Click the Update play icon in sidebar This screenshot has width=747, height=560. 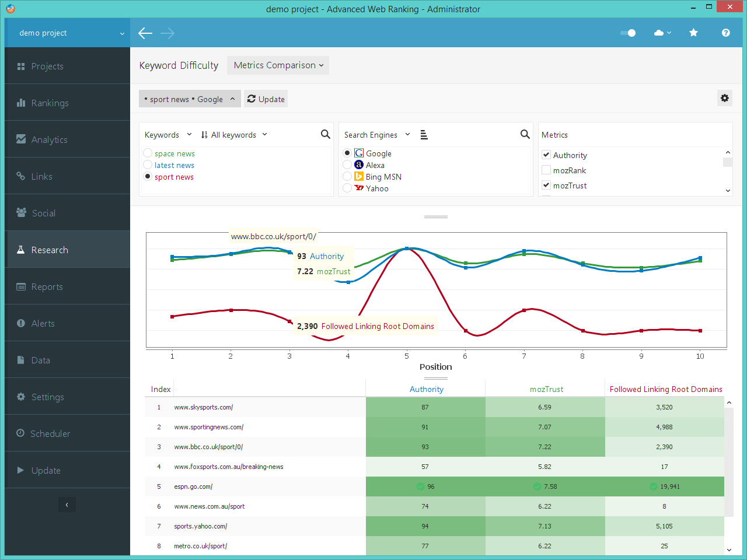click(20, 470)
